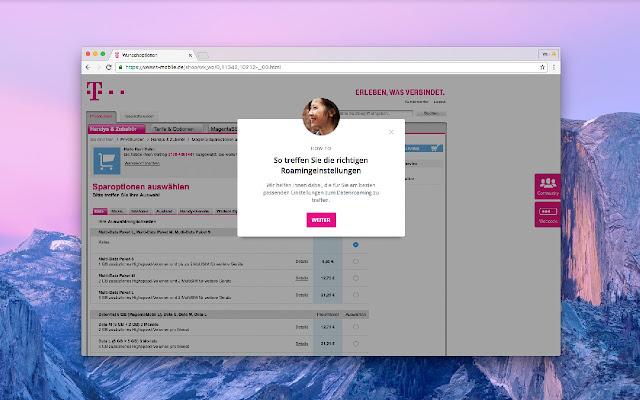Select the Handyschutz option tab
This screenshot has width=640, height=400.
click(x=195, y=211)
